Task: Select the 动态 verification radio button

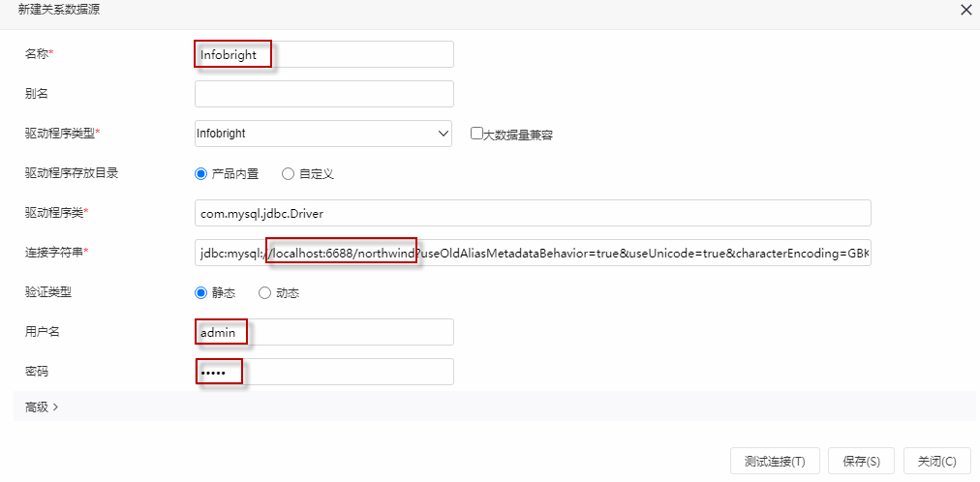Action: click(265, 293)
